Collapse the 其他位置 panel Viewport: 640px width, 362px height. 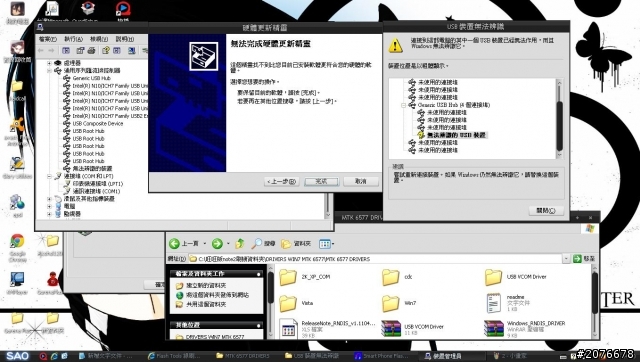pos(258,325)
